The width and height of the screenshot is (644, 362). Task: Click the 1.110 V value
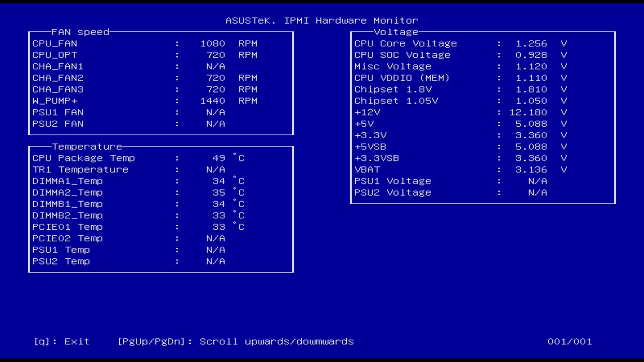541,78
